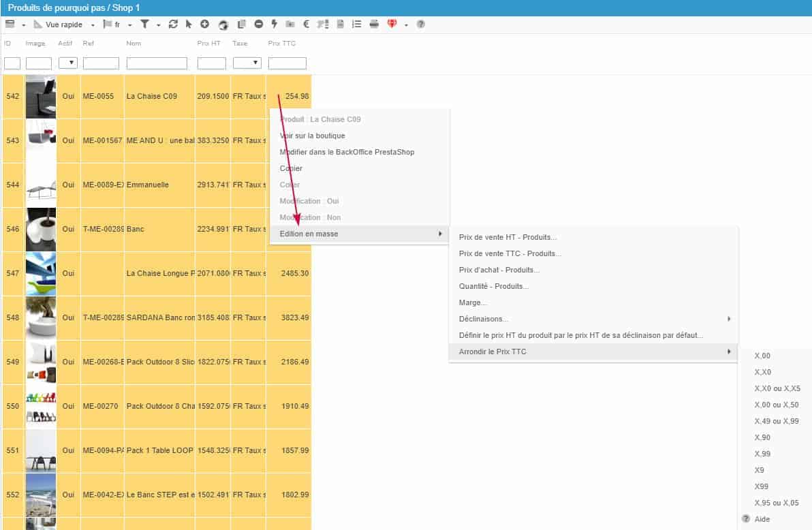
Task: Click the add product plus icon
Action: tap(204, 25)
